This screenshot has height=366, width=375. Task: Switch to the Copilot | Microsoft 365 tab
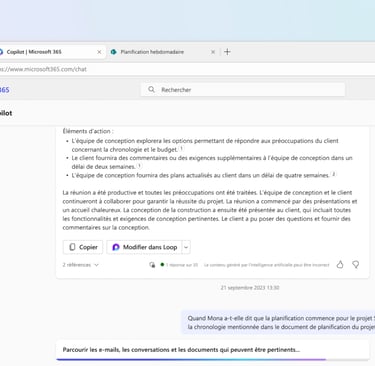click(50, 52)
